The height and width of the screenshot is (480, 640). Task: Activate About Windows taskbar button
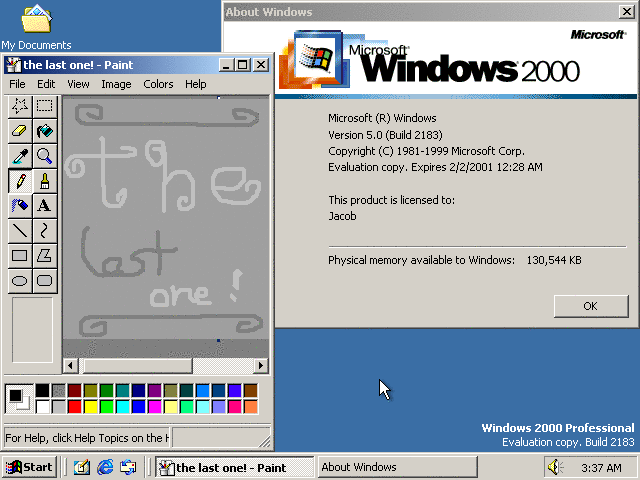pyautogui.click(x=398, y=467)
